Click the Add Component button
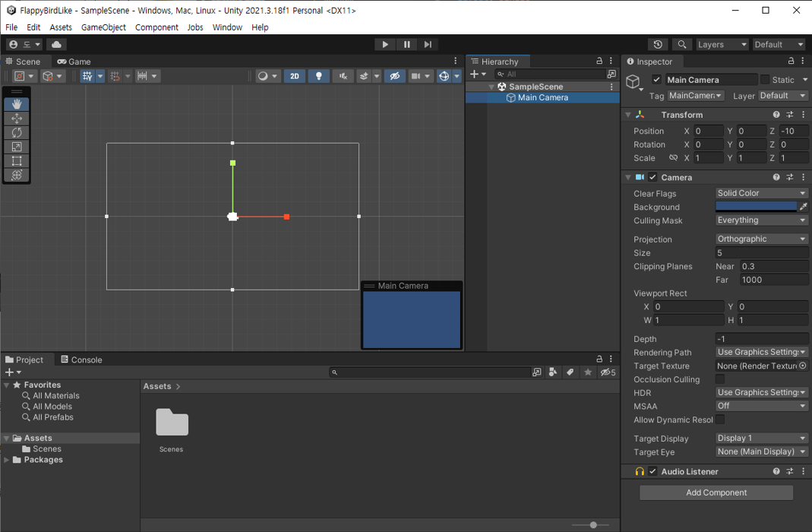The height and width of the screenshot is (532, 812). coord(716,492)
